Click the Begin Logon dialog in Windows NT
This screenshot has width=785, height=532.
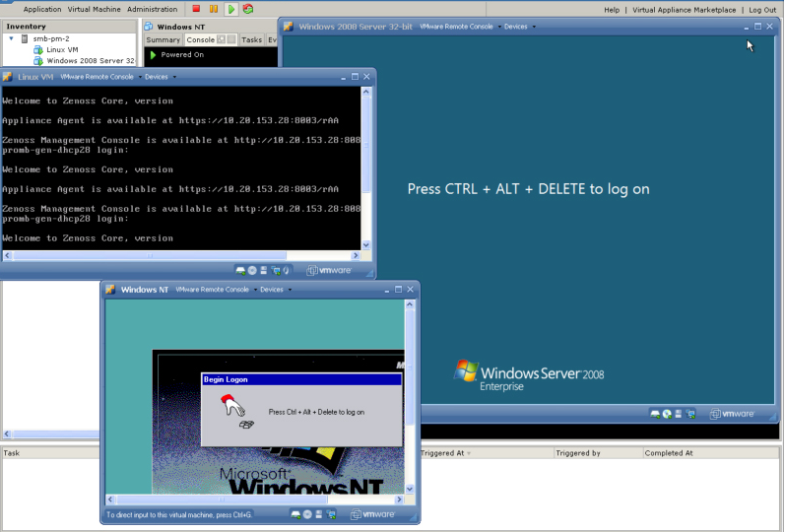click(x=301, y=409)
